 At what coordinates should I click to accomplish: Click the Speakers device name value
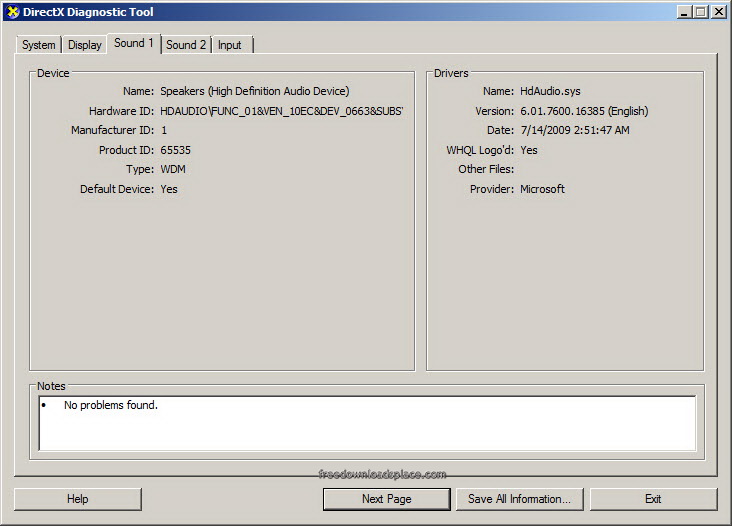254,91
